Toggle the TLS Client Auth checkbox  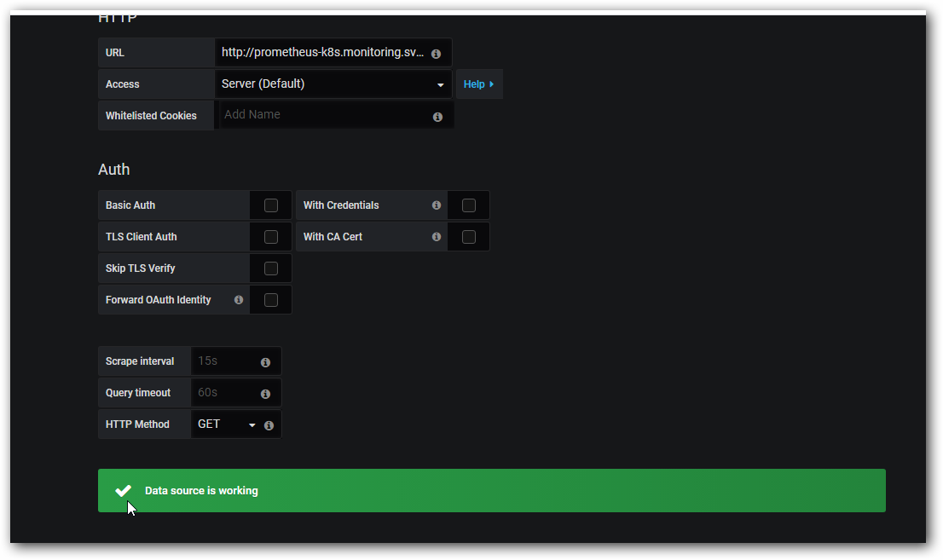[x=271, y=237]
